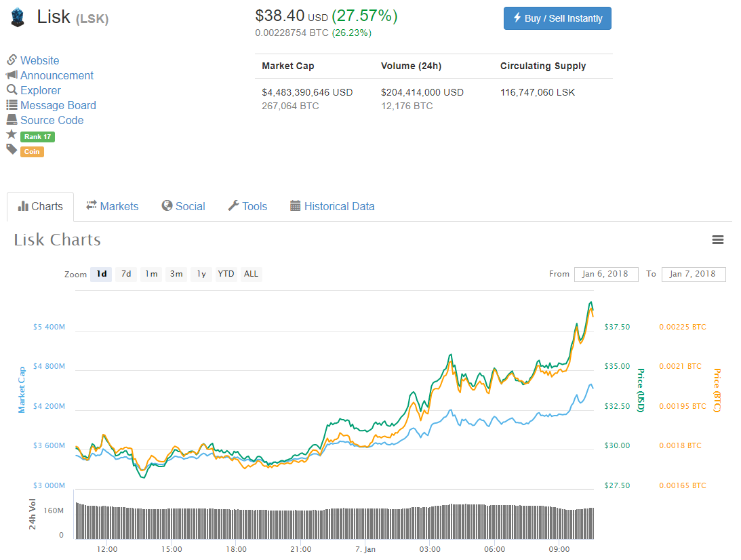Set chart zoom to 1y
741x560 pixels.
[201, 274]
